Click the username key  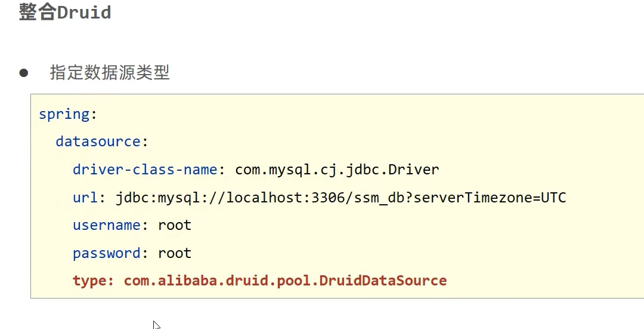(106, 225)
